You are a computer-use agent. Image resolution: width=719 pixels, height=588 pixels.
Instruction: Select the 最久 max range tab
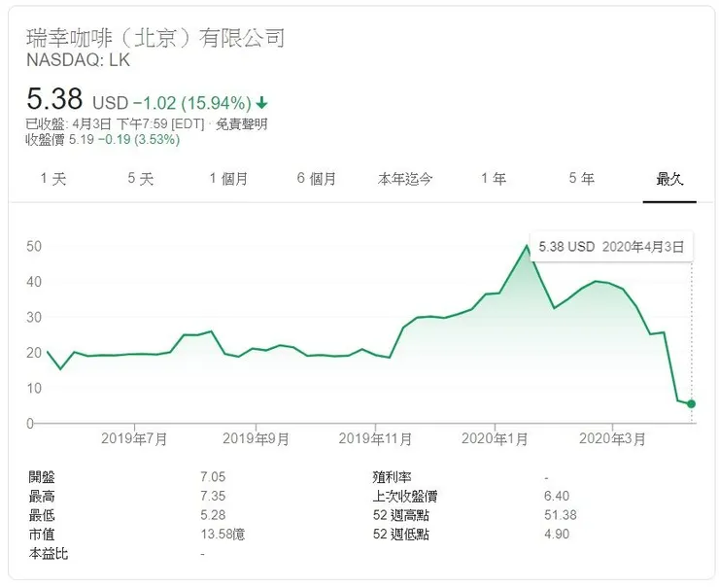point(669,179)
